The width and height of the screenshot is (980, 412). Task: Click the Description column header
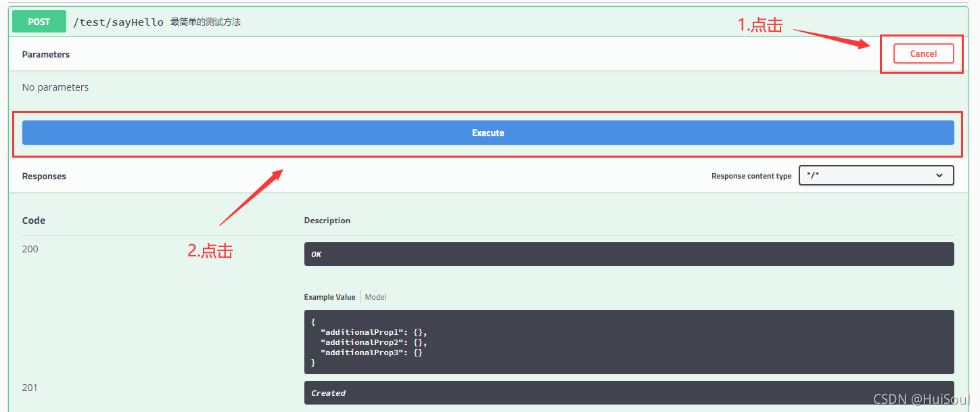pos(327,221)
